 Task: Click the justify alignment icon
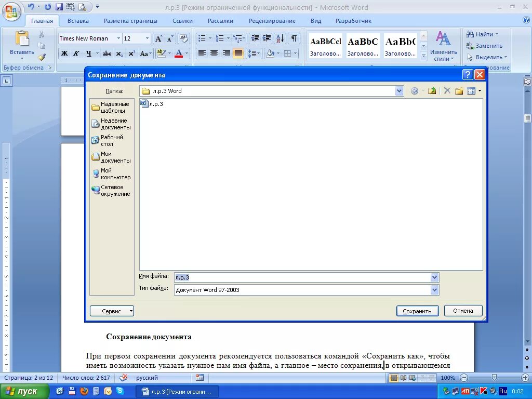click(x=238, y=54)
